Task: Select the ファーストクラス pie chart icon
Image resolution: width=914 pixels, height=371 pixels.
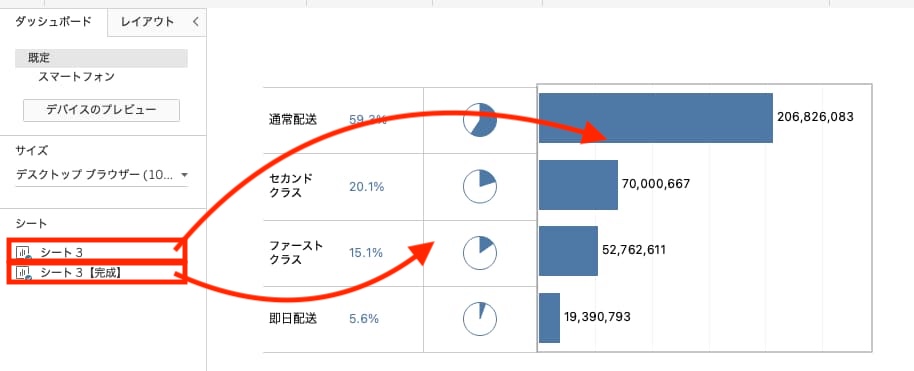Action: (x=480, y=253)
